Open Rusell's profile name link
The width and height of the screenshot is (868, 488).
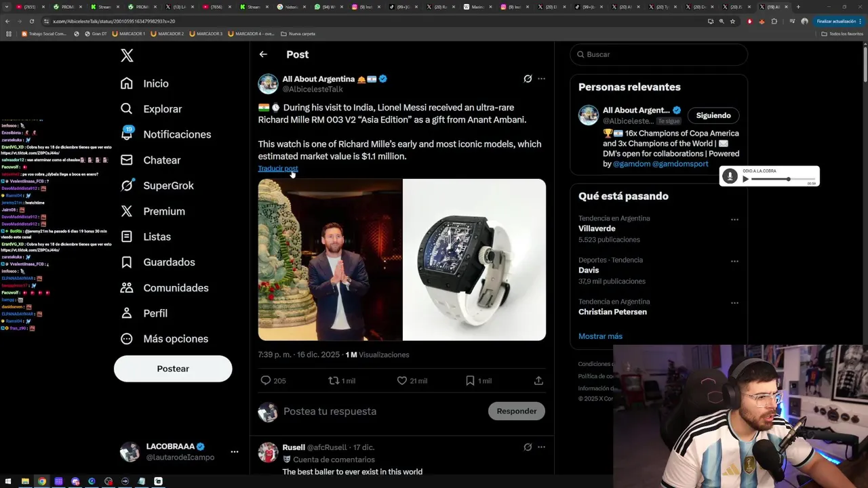tap(294, 447)
